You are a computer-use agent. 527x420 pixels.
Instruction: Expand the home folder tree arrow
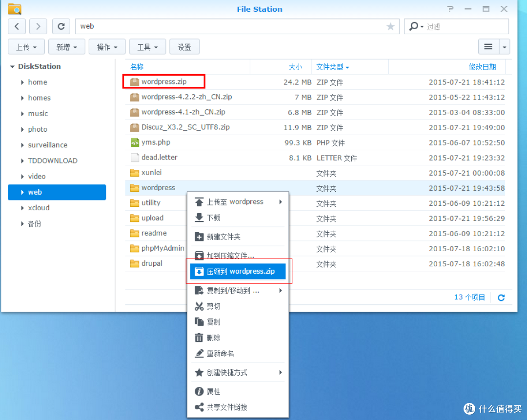click(22, 82)
